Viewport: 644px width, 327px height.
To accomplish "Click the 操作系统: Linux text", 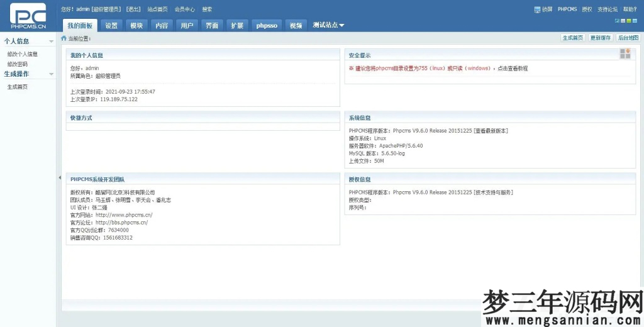I will tap(367, 138).
